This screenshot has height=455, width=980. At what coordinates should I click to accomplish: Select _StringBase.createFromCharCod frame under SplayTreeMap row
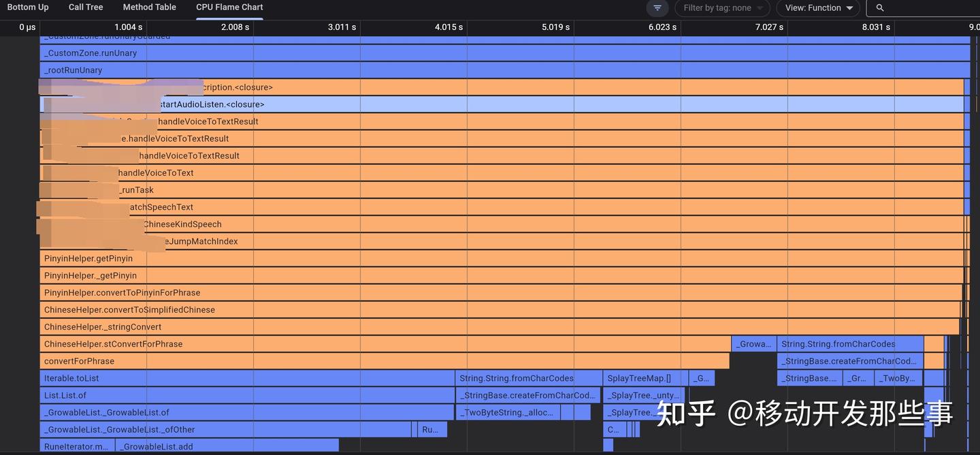528,395
